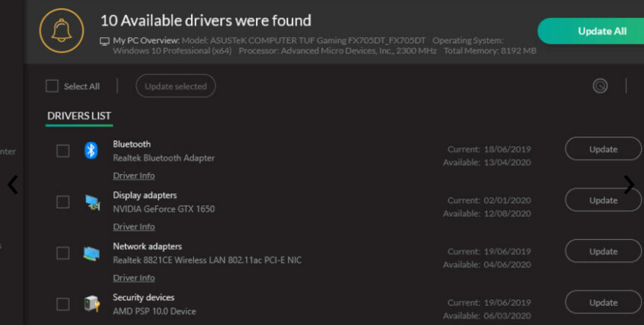Select the Realtek 8821CE Wireless LAN checkbox
Viewport: 644px width, 325px height.
[63, 253]
